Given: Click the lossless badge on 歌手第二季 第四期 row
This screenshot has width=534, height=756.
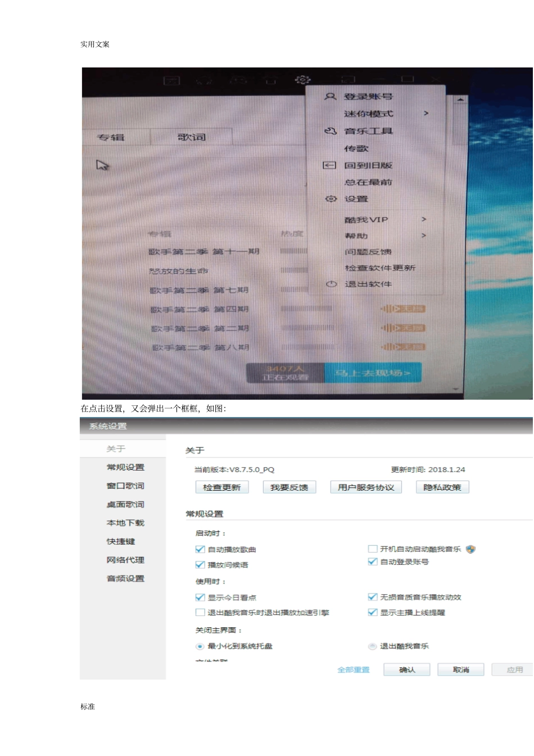Looking at the screenshot, I should [x=404, y=309].
